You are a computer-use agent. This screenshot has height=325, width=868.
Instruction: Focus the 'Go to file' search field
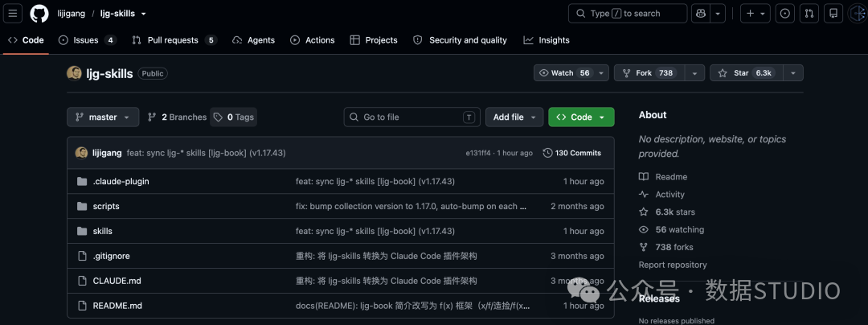tap(411, 117)
